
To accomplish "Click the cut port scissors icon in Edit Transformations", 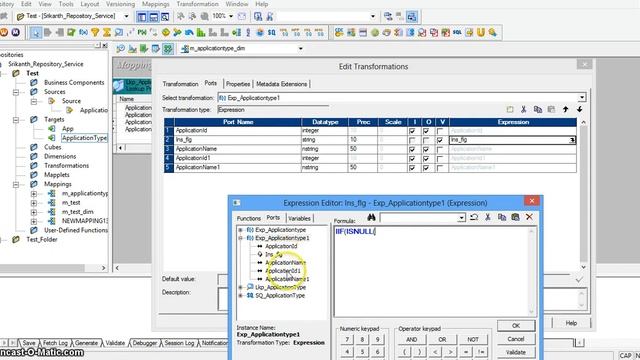I will pos(524,109).
